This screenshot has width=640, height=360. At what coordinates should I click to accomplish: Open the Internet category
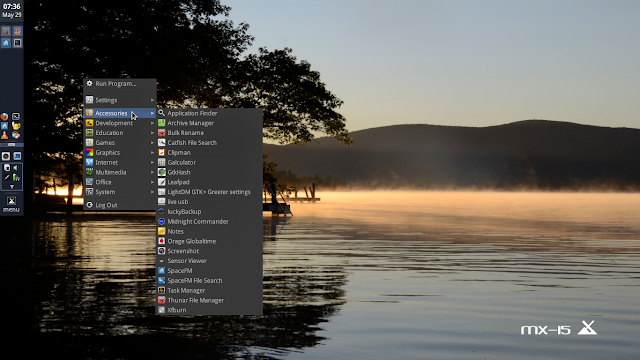point(120,162)
